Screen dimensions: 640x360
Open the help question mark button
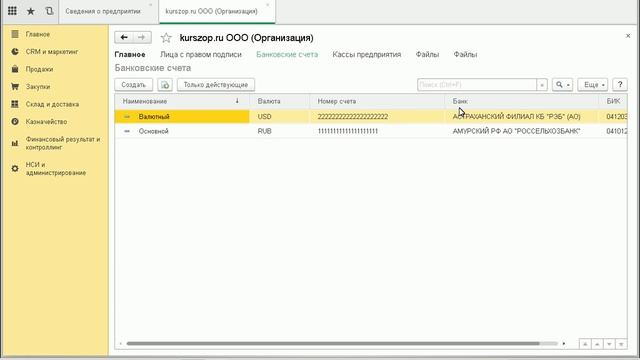[x=620, y=85]
